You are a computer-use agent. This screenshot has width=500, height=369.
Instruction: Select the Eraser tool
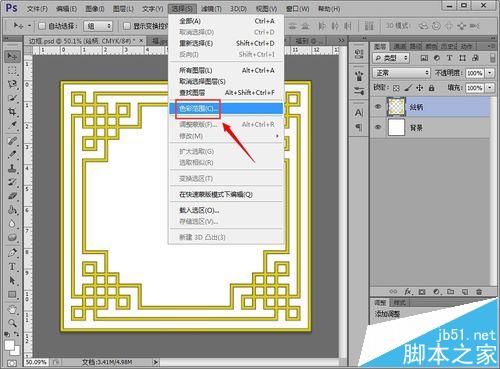click(x=12, y=196)
